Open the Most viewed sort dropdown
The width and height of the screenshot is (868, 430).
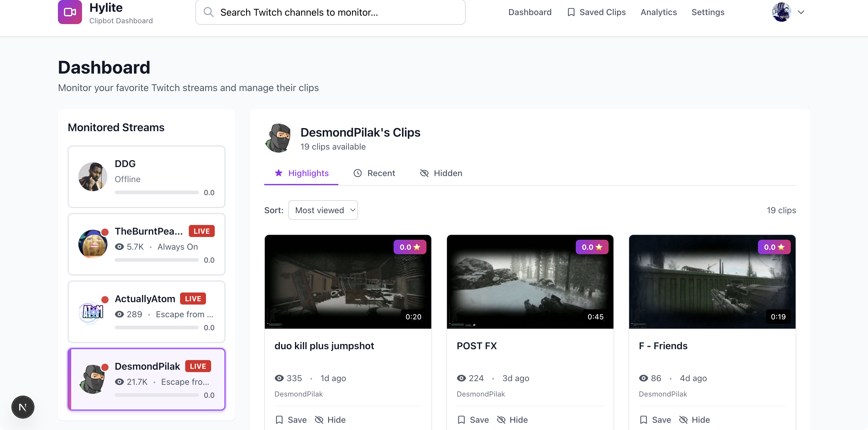(323, 210)
